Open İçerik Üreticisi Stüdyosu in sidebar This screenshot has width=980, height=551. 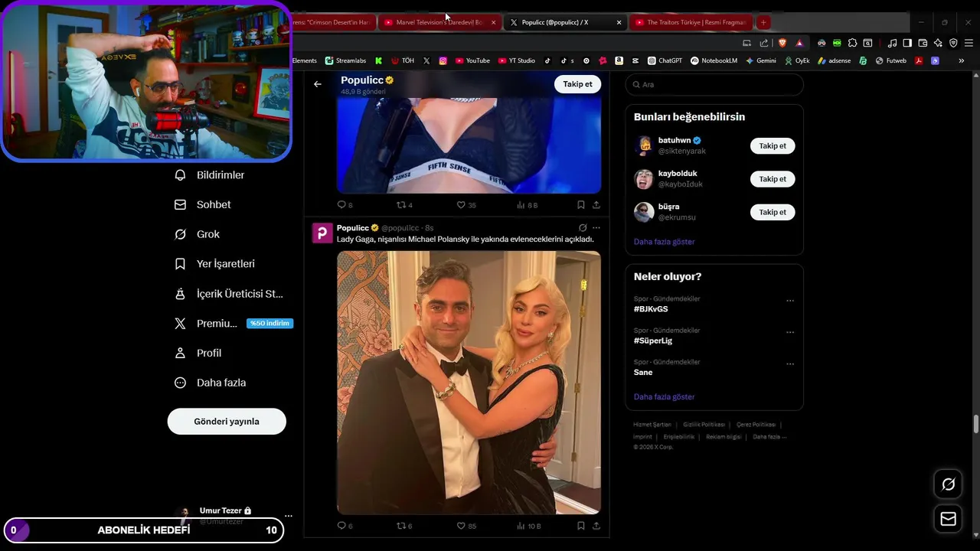pyautogui.click(x=229, y=294)
